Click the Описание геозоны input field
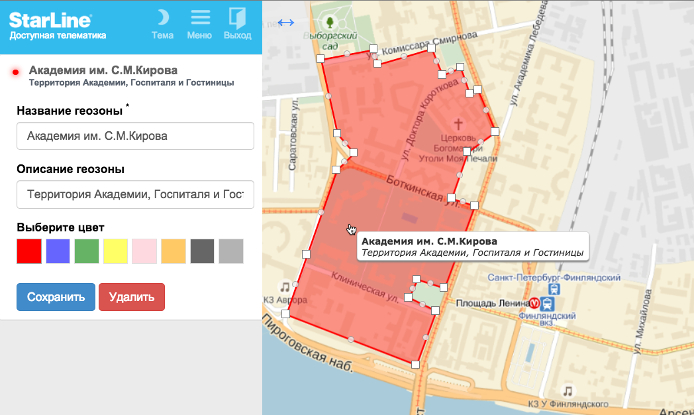Viewport: 694px width, 415px height. click(135, 194)
